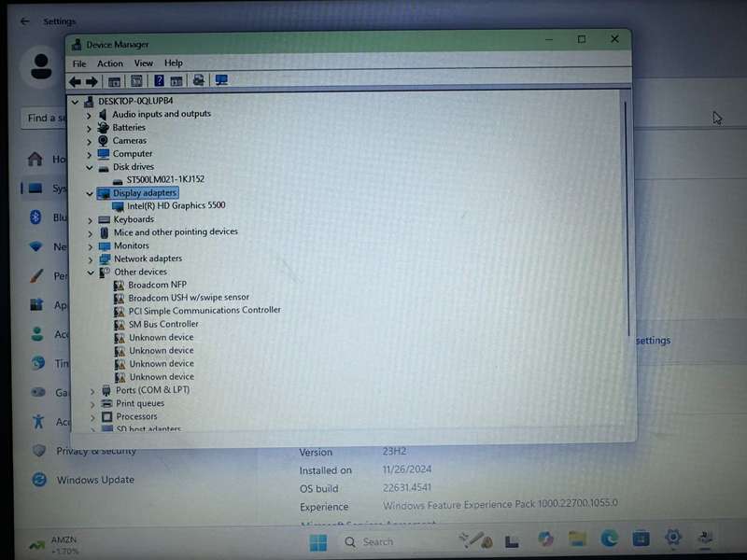Viewport: 747px width, 560px height.
Task: Collapse the Display adapters category
Action: (90, 194)
